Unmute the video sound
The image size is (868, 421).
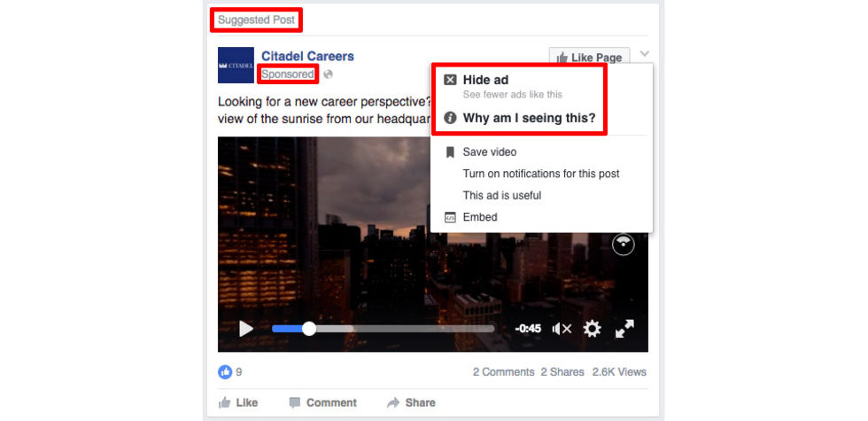tap(562, 329)
